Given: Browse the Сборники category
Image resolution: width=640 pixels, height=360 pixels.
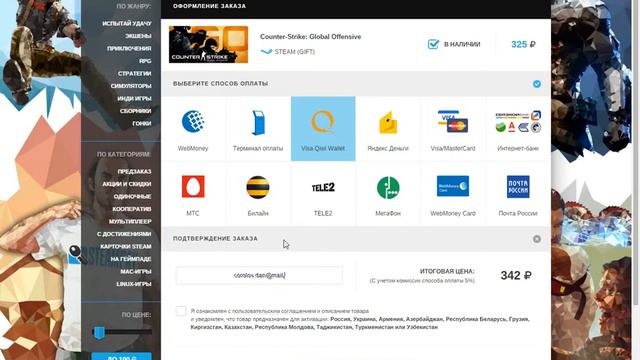Looking at the screenshot, I should (136, 111).
